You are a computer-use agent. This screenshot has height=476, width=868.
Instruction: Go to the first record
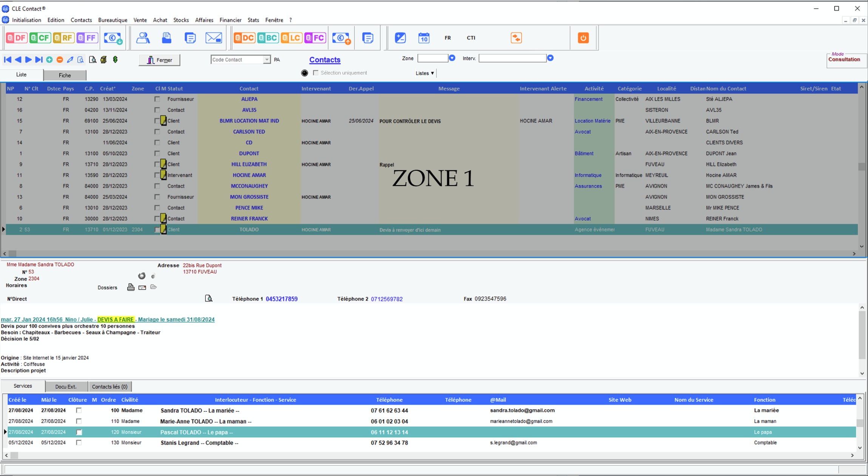(x=7, y=60)
